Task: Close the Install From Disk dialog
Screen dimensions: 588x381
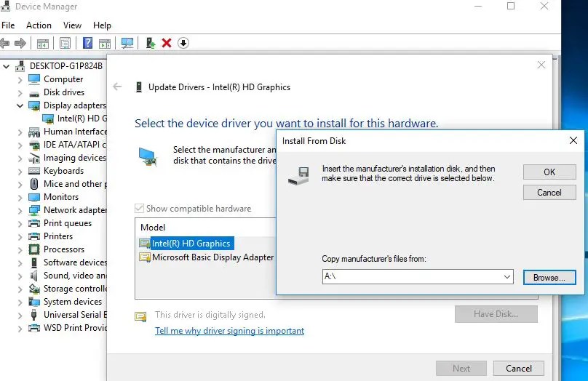Action: pyautogui.click(x=573, y=140)
